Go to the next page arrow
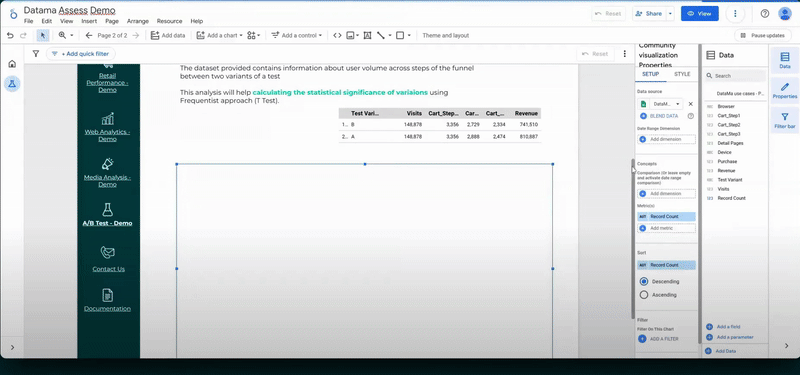The height and width of the screenshot is (375, 800). tap(135, 36)
